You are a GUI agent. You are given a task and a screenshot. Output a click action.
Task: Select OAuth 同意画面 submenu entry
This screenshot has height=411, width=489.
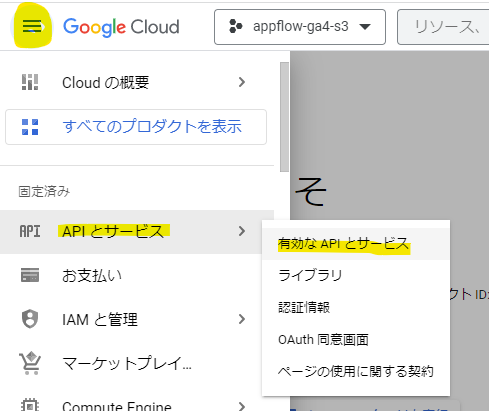[356, 340]
